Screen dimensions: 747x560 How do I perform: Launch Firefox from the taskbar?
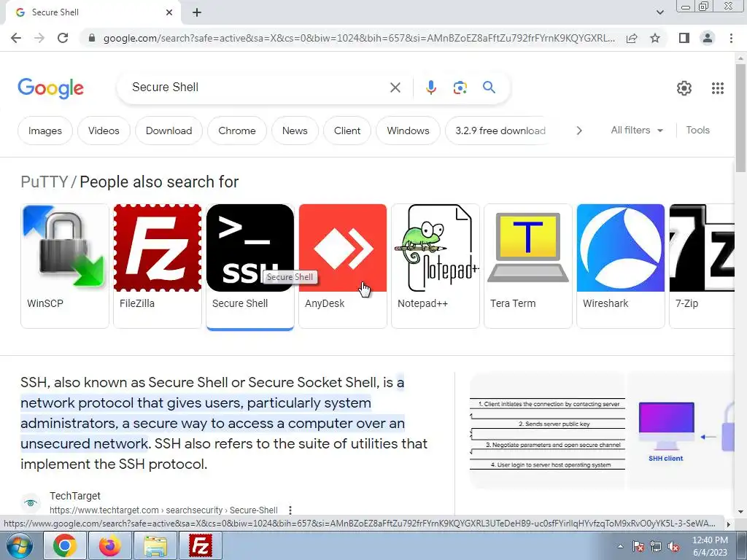[x=109, y=545]
